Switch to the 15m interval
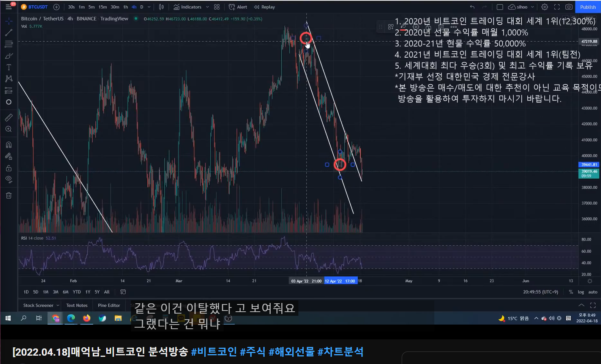Image resolution: width=601 pixels, height=364 pixels. 103,7
